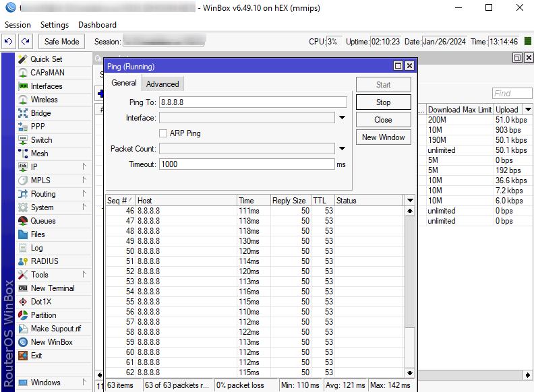Click the ping list scroll up arrow
534x392 pixels.
coord(410,211)
